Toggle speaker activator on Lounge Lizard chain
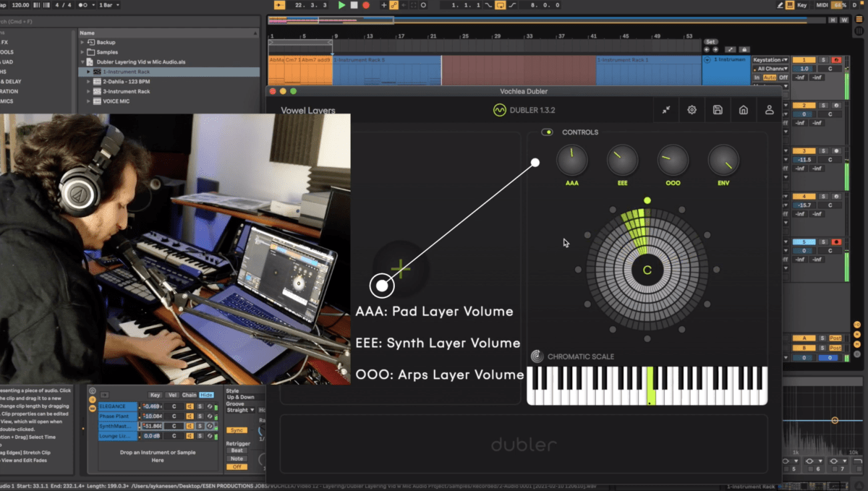 tap(190, 436)
